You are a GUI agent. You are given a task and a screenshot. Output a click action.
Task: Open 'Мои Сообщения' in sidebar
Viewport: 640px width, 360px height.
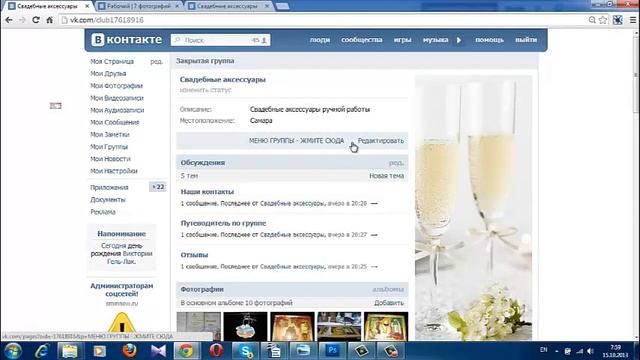pos(115,122)
